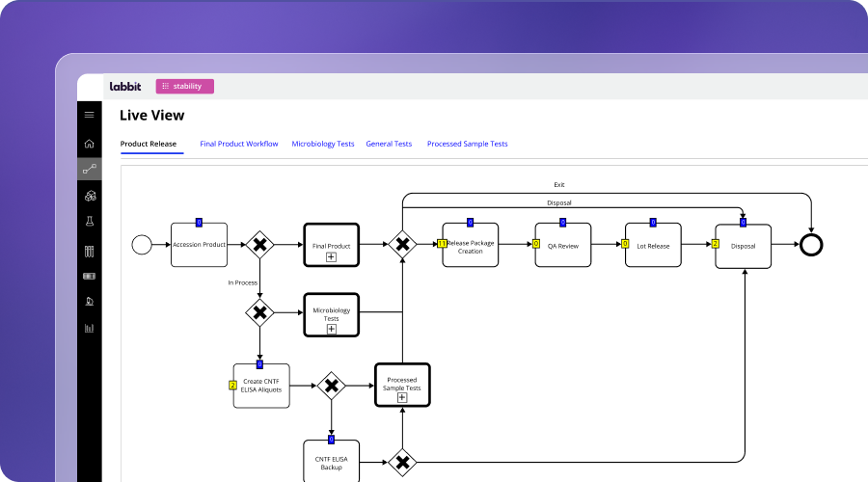
Task: Select the Accession Product task node
Action: pos(200,245)
